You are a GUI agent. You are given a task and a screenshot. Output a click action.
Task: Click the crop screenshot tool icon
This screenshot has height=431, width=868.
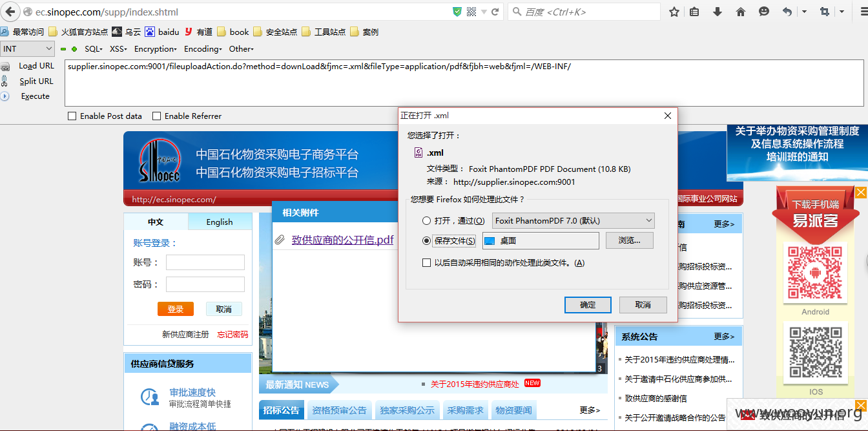(825, 12)
